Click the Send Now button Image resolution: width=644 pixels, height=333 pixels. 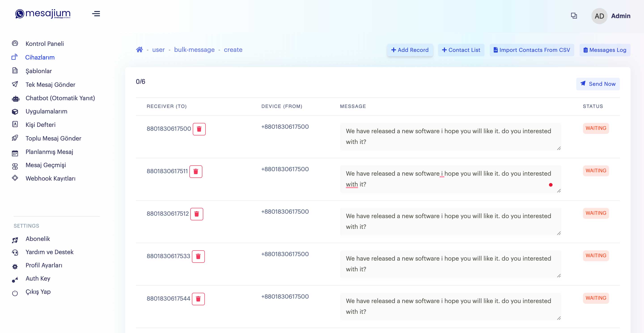coord(598,84)
